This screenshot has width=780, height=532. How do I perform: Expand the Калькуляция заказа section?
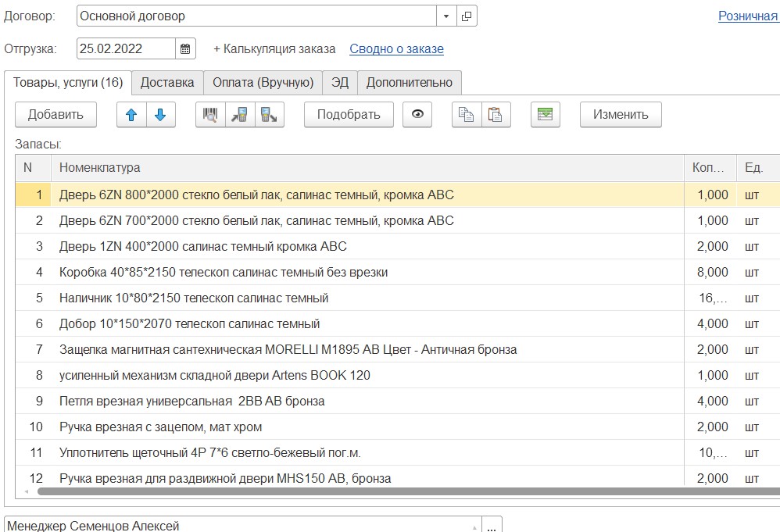274,48
